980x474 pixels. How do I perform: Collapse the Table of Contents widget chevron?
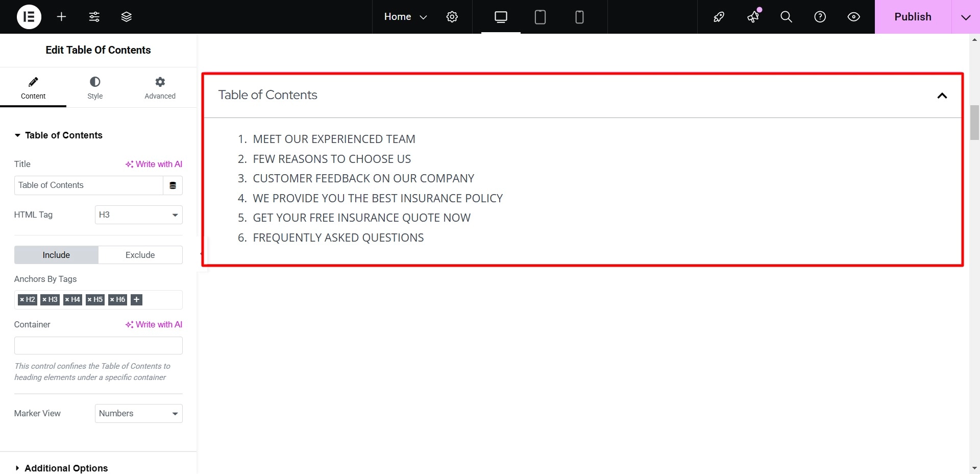point(942,96)
